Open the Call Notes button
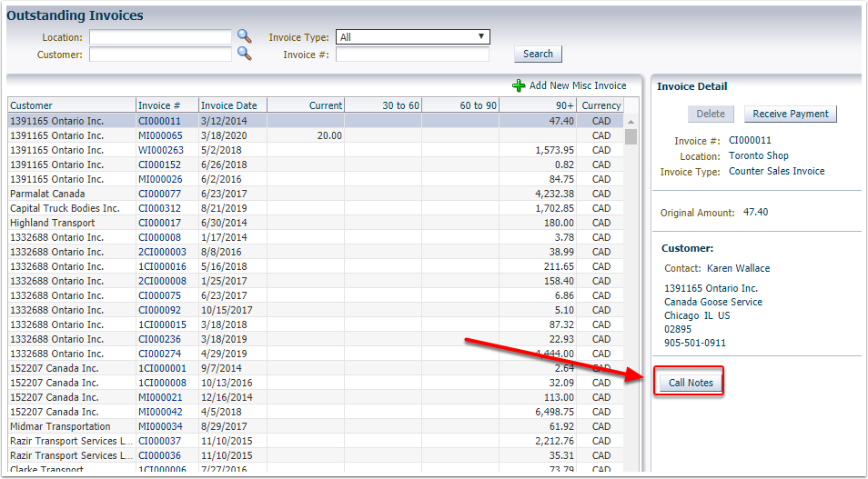868x479 pixels. point(691,383)
